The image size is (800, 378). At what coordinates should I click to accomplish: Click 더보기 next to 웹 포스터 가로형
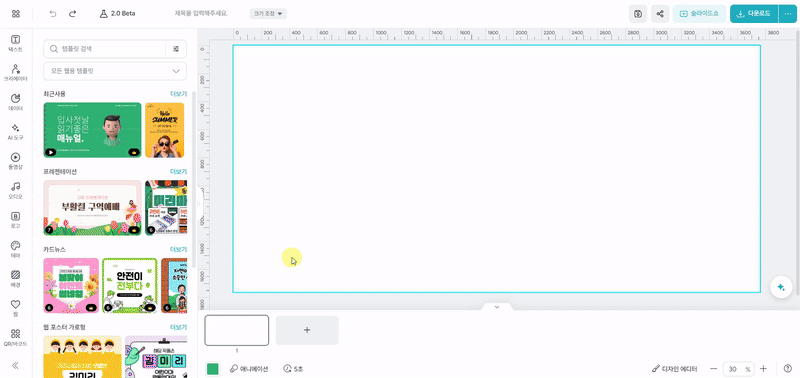178,327
